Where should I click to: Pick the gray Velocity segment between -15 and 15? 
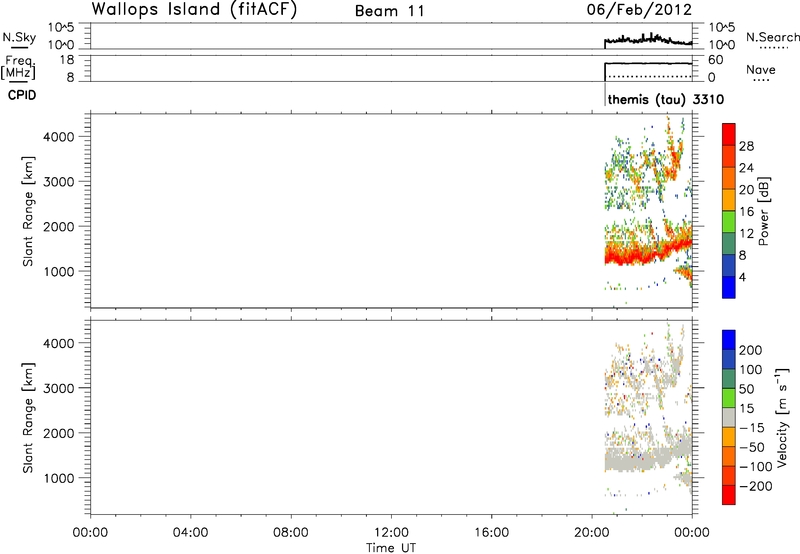click(x=729, y=418)
